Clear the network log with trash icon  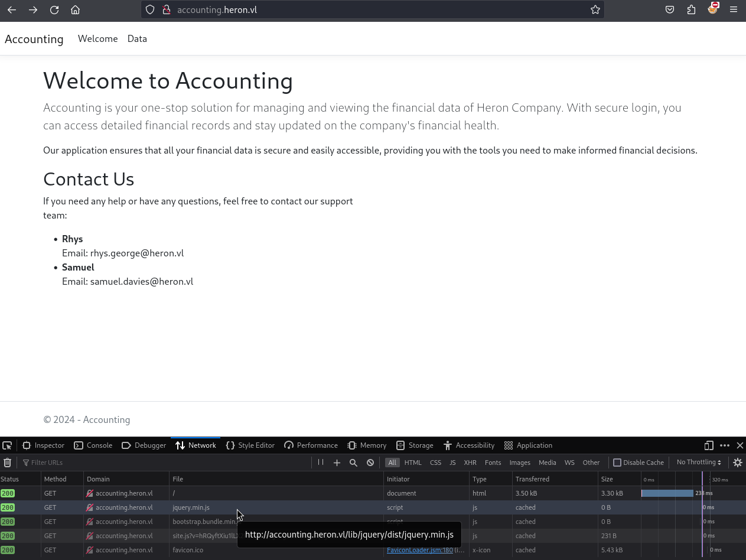[8, 463]
